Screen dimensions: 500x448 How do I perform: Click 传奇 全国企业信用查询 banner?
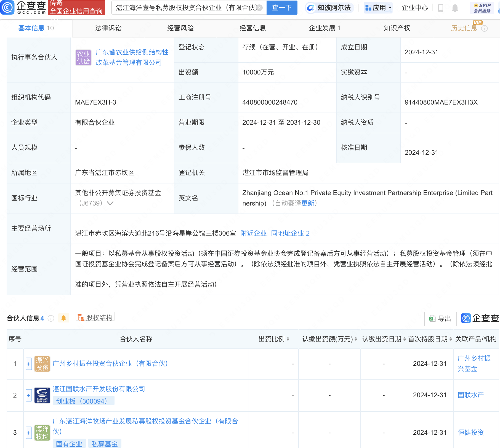pyautogui.click(x=76, y=7)
